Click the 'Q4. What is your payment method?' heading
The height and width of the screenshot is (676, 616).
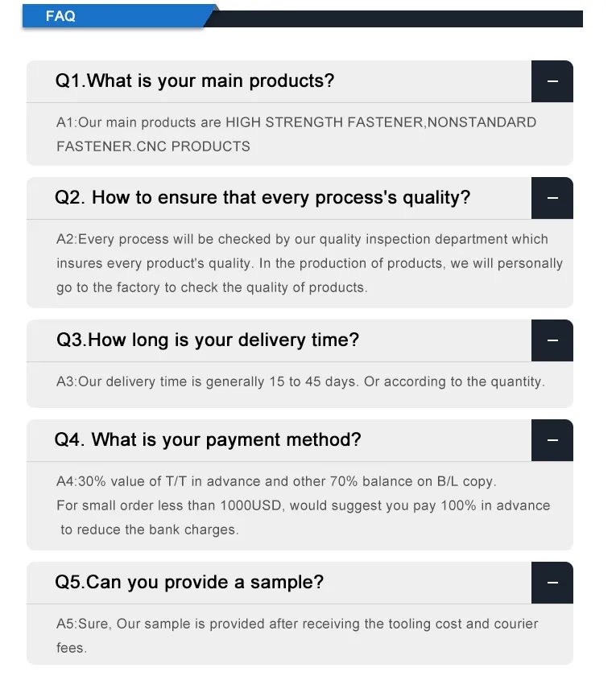(208, 440)
